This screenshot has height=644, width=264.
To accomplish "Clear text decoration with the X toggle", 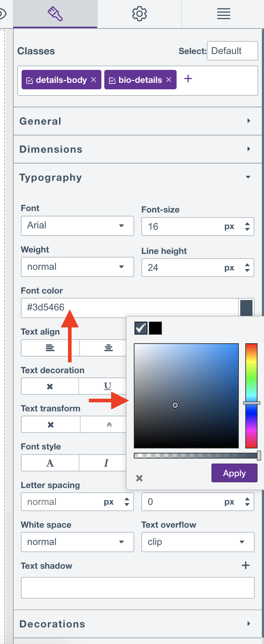I will coord(50,386).
